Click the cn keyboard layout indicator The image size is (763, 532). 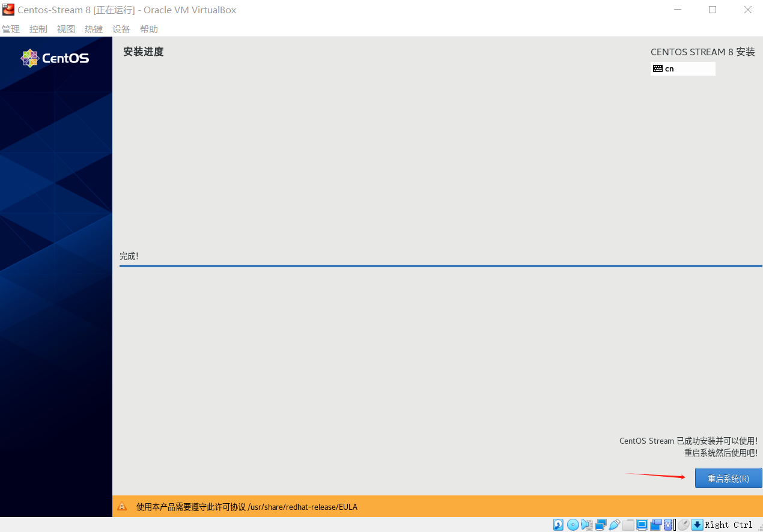coord(683,68)
